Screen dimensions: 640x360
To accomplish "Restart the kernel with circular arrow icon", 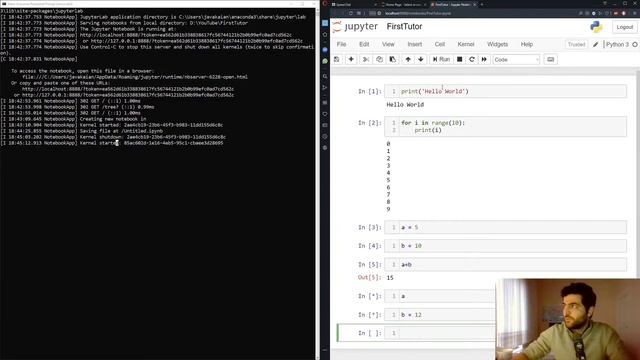I will pos(472,60).
